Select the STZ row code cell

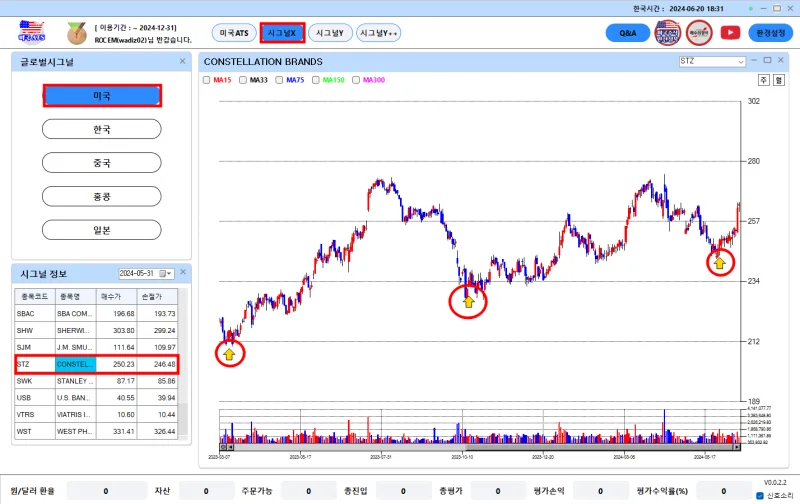click(x=35, y=364)
